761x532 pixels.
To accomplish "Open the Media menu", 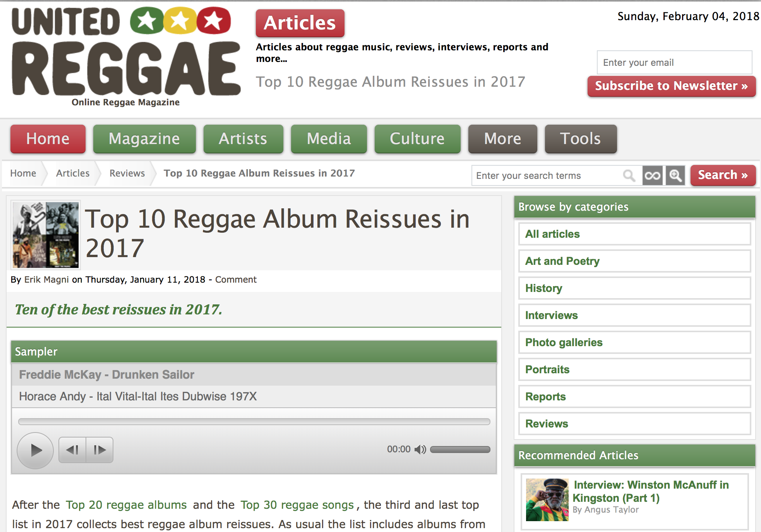I will pos(329,139).
